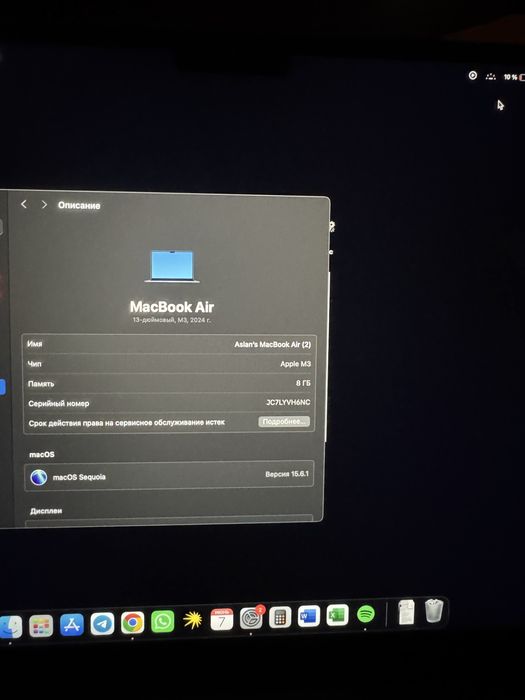Click the Серийный номер label

[58, 404]
